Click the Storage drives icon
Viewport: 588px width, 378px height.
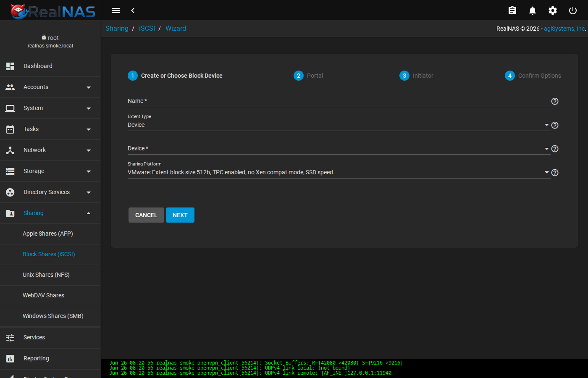point(10,171)
